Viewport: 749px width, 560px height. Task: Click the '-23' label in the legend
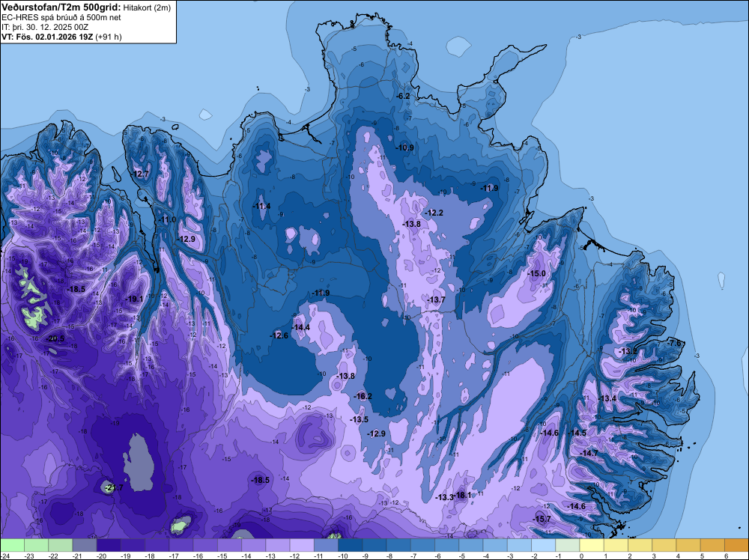coord(29,556)
